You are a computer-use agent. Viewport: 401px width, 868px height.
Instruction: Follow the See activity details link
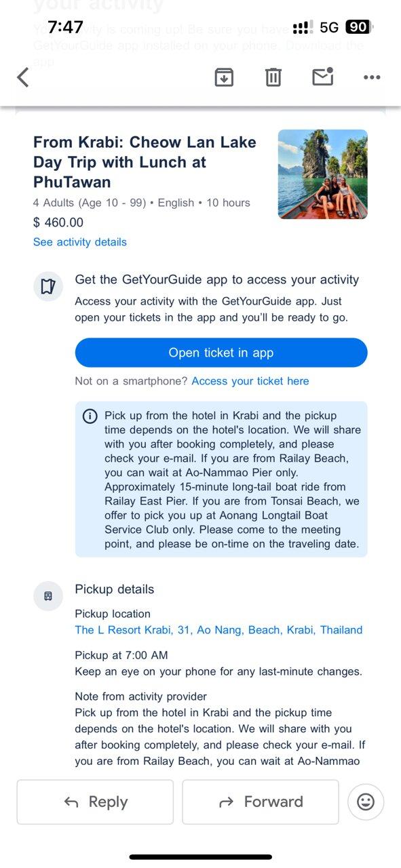(80, 242)
